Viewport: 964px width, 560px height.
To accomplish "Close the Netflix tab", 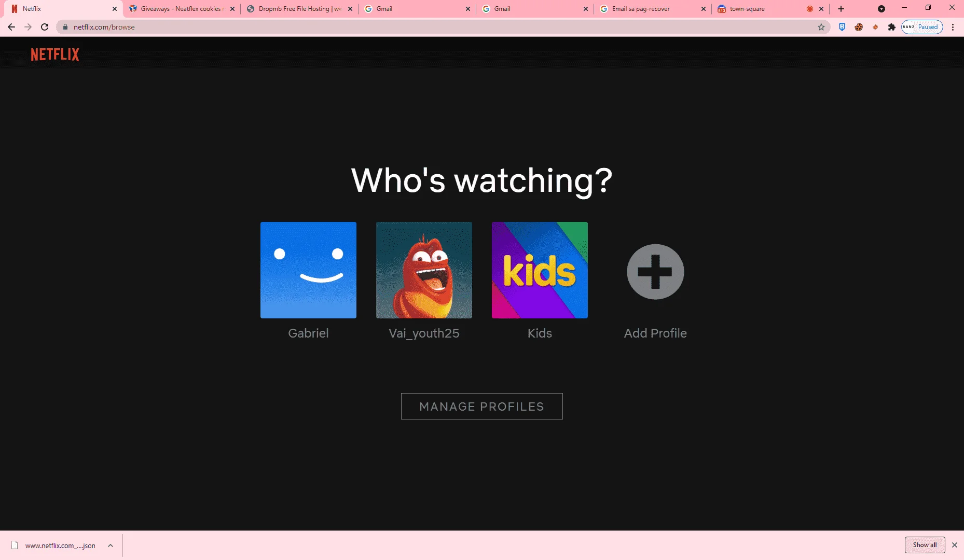I will tap(115, 9).
